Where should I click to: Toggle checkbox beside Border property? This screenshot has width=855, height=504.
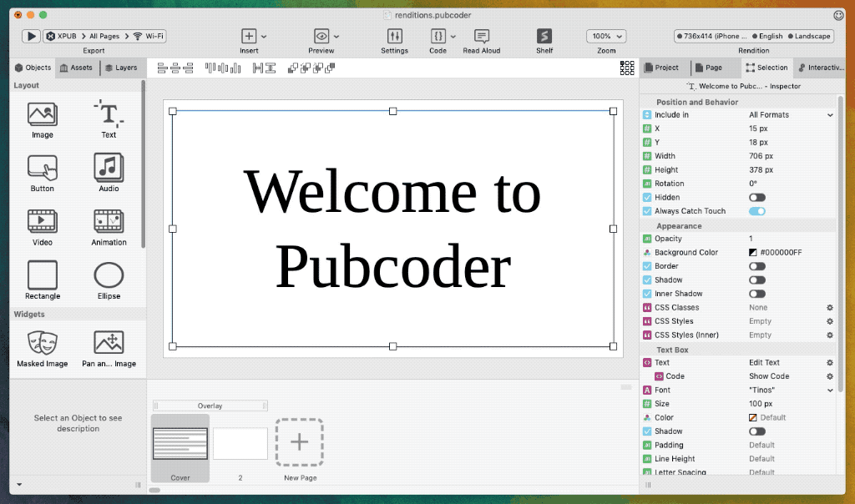tap(647, 266)
